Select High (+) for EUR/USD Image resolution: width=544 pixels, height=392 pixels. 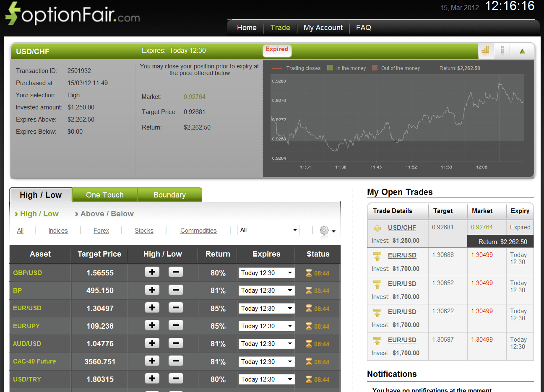pos(152,308)
